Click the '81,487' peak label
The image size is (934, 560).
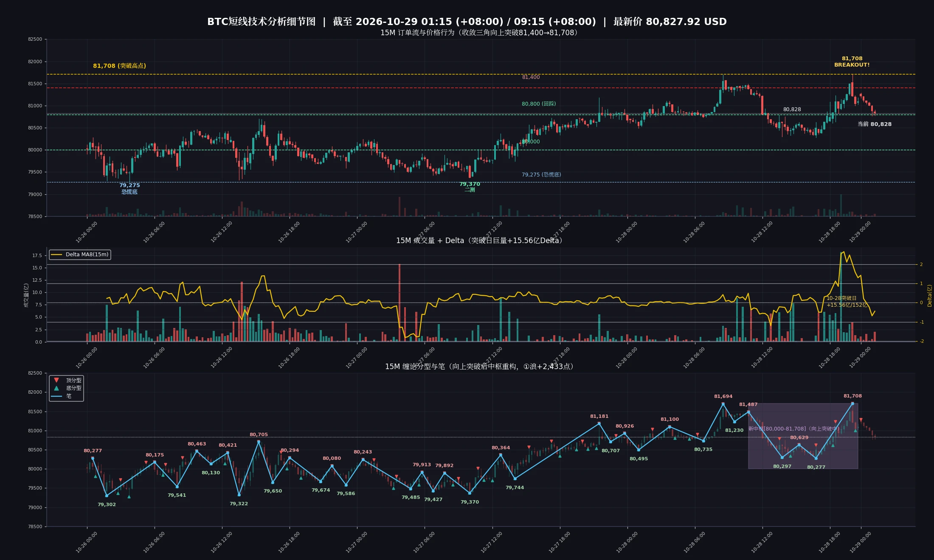(x=748, y=404)
